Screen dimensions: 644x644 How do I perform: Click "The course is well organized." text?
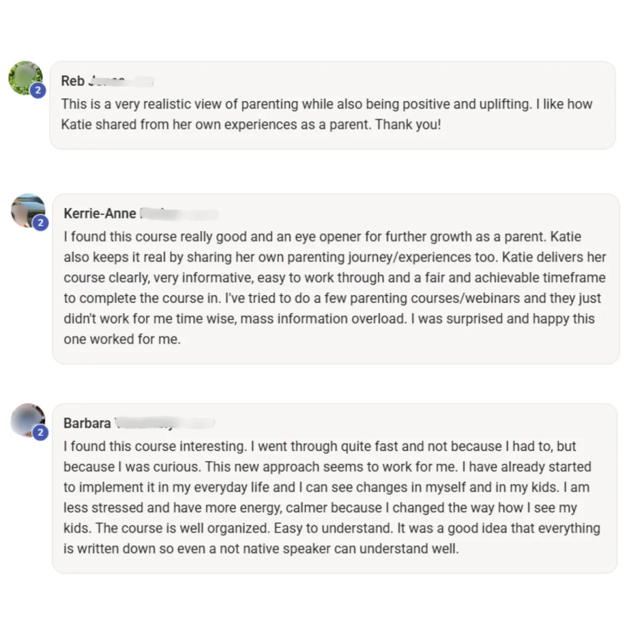183,528
